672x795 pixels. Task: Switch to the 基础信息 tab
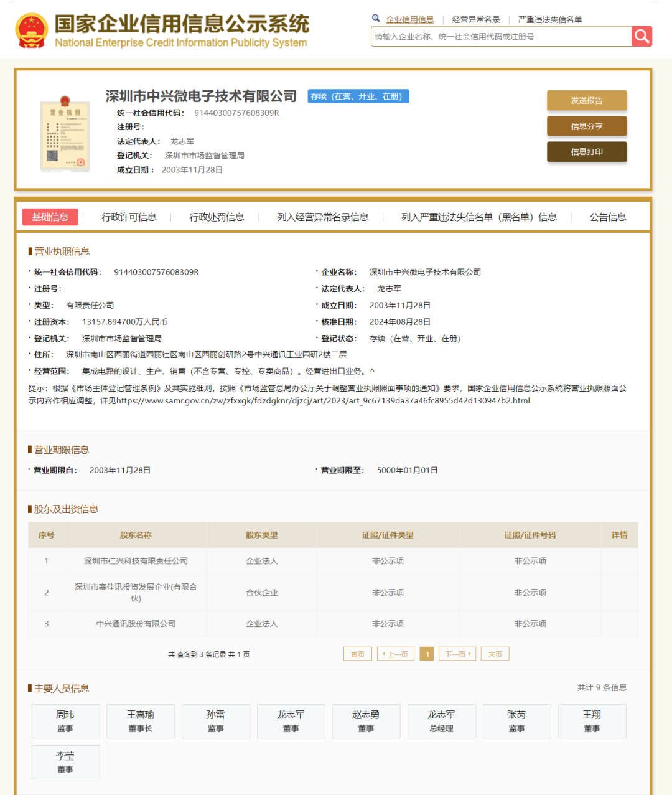(50, 217)
